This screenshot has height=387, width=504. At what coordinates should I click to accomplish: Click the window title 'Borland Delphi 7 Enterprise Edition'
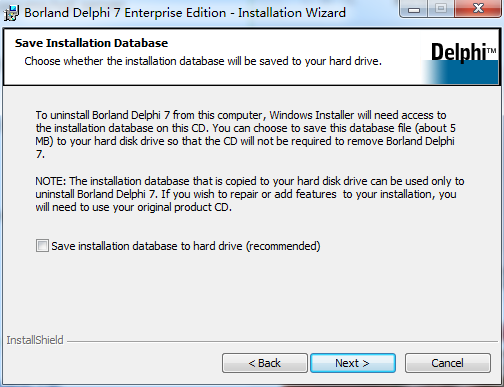[x=125, y=13]
